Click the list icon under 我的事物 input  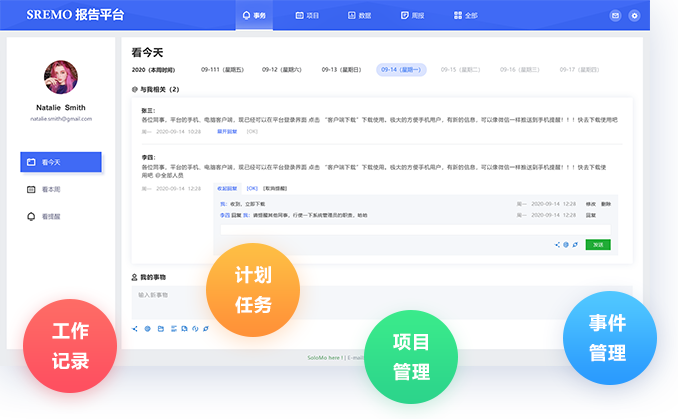pyautogui.click(x=174, y=329)
